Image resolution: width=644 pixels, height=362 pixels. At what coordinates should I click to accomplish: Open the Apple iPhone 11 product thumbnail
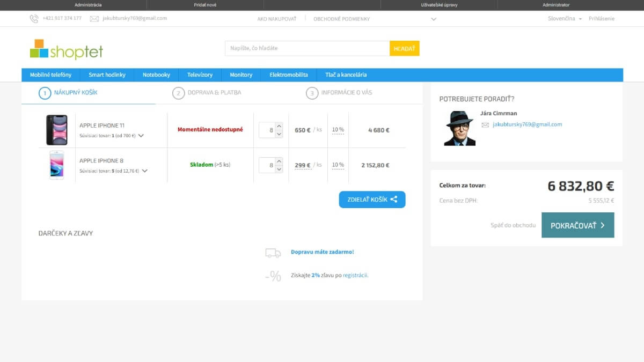tap(57, 130)
